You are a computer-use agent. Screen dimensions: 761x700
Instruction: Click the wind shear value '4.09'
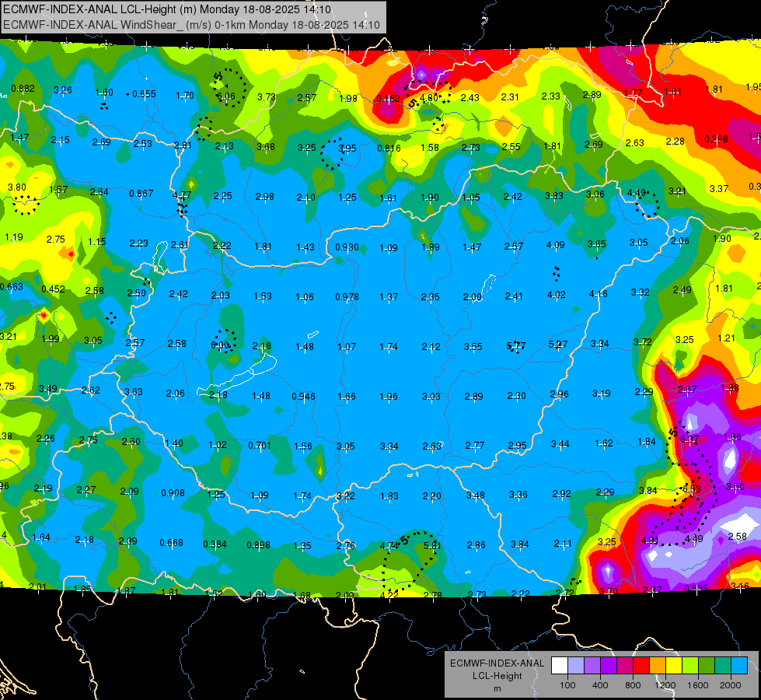[x=556, y=245]
